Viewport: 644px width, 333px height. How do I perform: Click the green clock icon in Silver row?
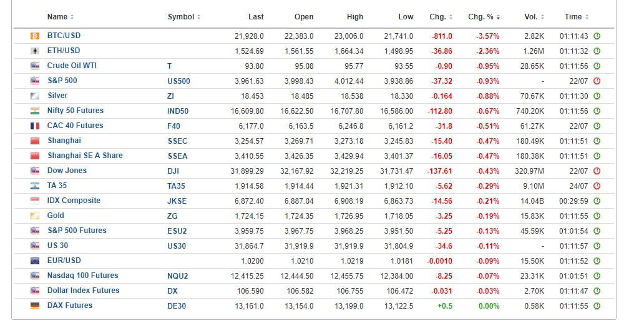(597, 96)
